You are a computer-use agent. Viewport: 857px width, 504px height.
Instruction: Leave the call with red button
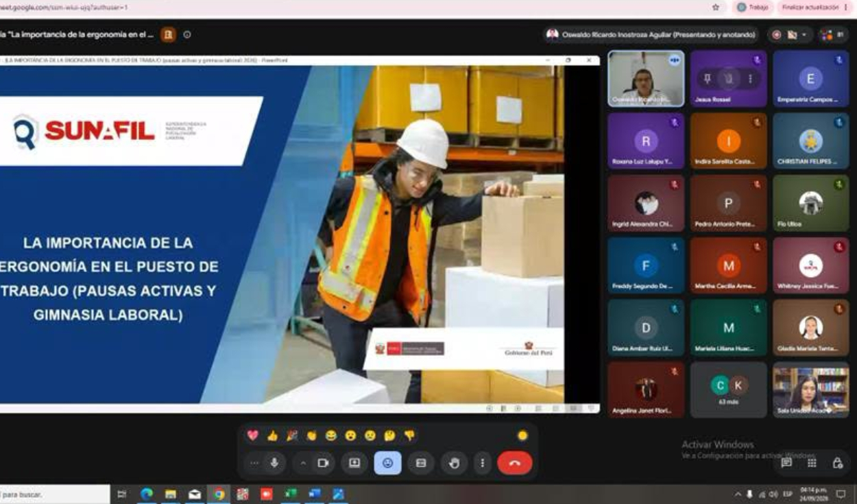click(x=515, y=463)
